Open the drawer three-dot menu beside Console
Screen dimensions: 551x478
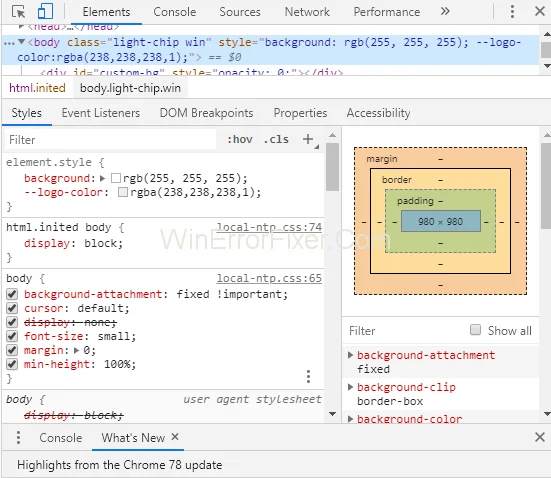coord(18,438)
